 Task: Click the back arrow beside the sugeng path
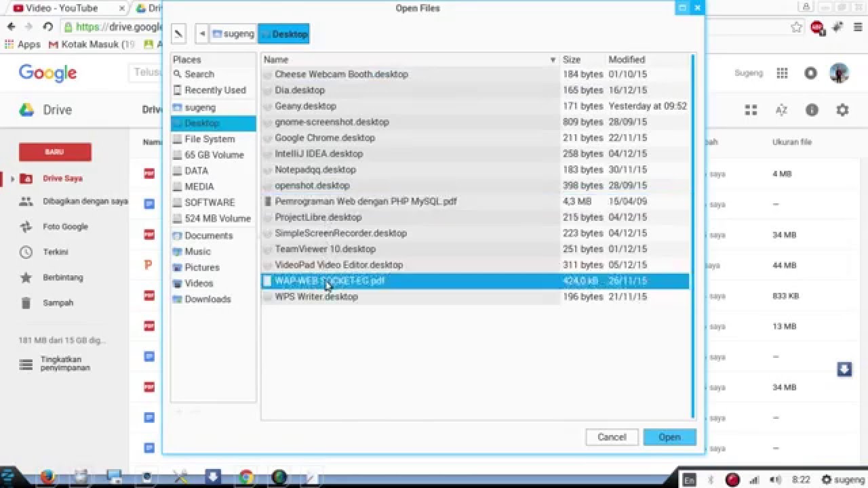tap(202, 33)
